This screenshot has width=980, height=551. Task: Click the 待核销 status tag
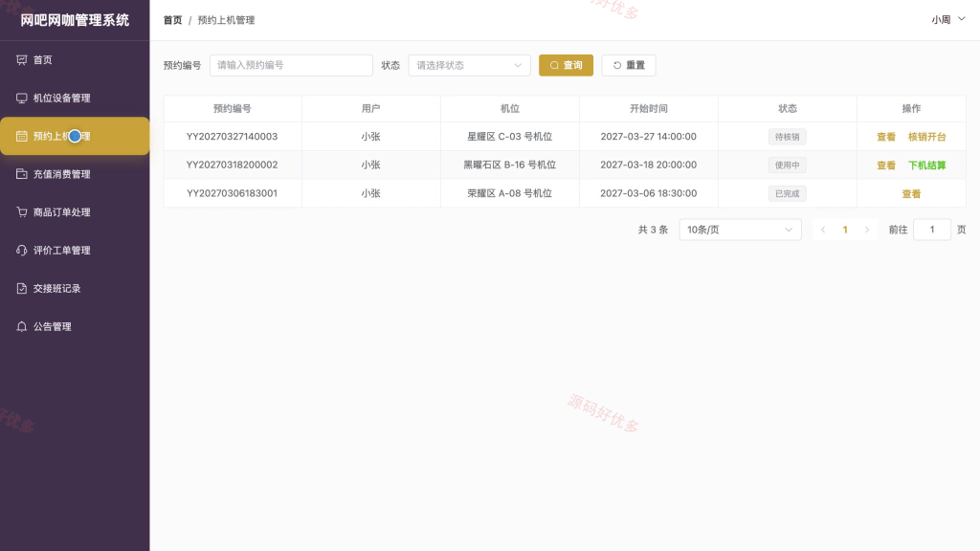[787, 137]
